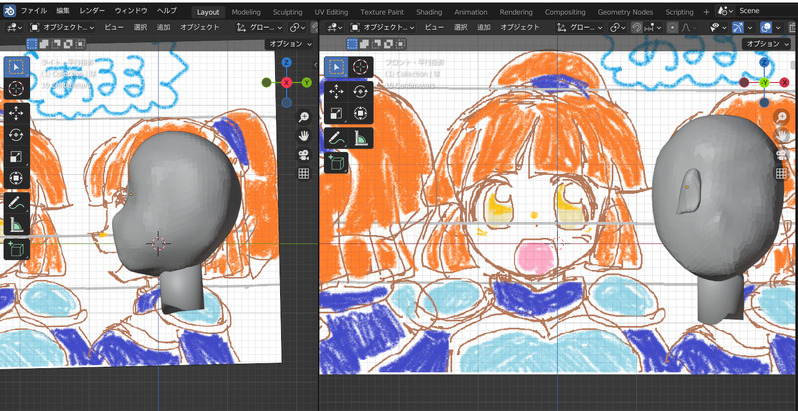The height and width of the screenshot is (411, 798).
Task: Open the ビュー menu in the Right Orthographic header
Action: coord(113,27)
